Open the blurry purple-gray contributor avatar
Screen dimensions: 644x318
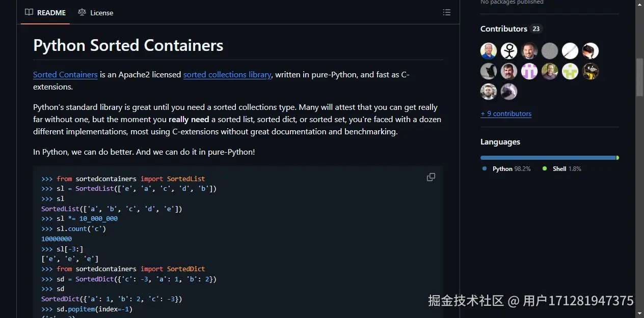[509, 92]
